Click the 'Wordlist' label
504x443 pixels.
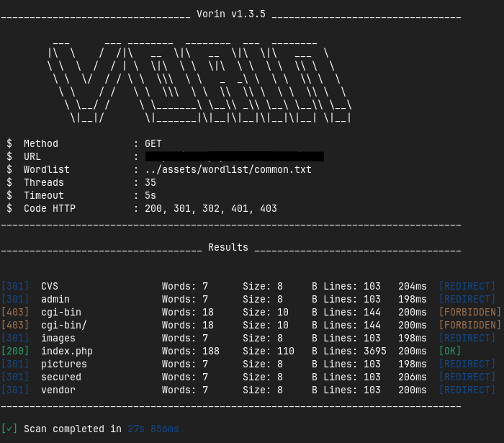click(x=47, y=169)
